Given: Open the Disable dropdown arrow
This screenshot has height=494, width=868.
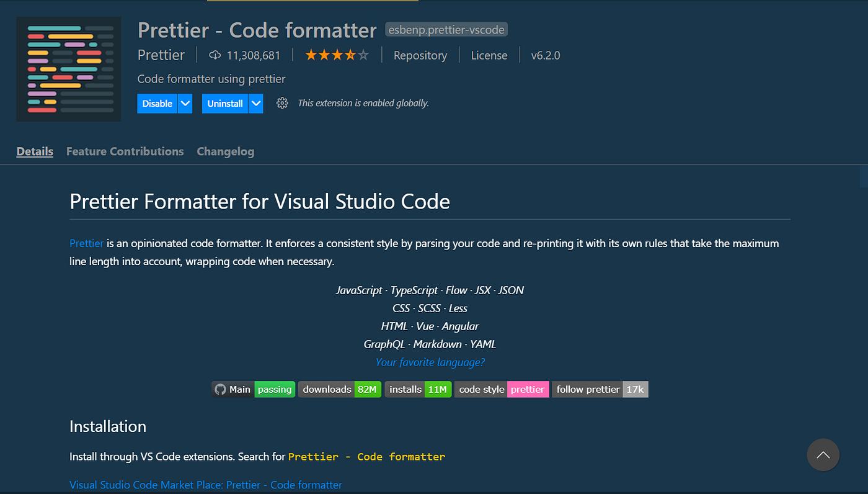Looking at the screenshot, I should pos(185,104).
